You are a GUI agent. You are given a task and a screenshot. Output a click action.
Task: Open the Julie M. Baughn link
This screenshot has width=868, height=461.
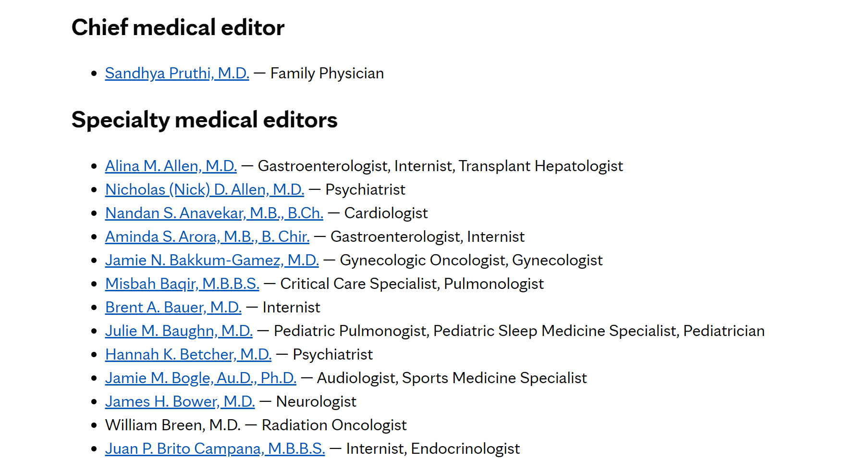[178, 331]
